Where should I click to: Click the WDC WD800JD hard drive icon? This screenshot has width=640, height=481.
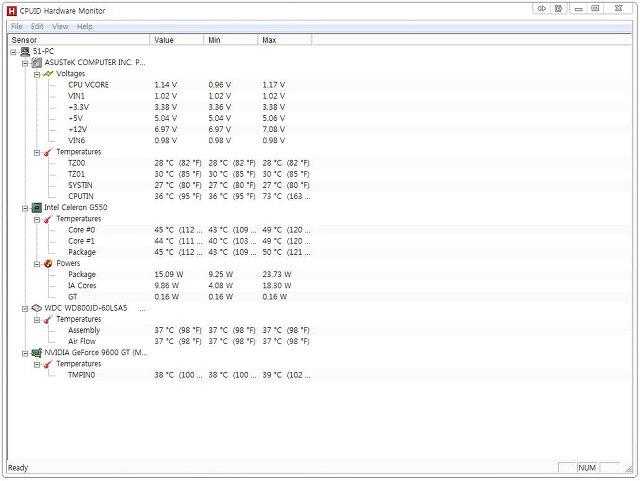coord(37,308)
